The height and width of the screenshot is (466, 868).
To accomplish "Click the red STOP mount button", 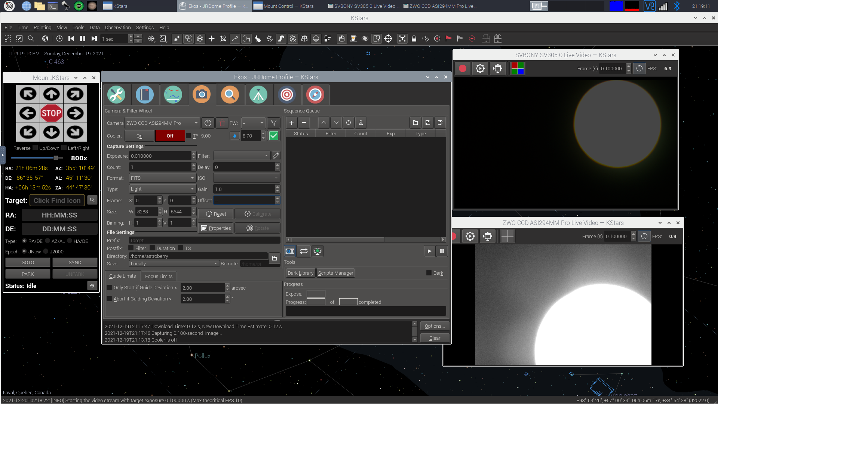I will point(52,113).
